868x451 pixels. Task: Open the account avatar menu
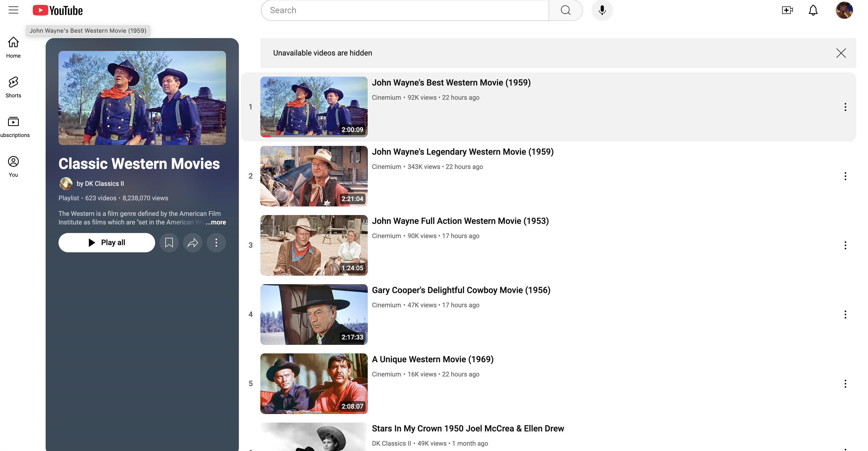click(x=844, y=10)
